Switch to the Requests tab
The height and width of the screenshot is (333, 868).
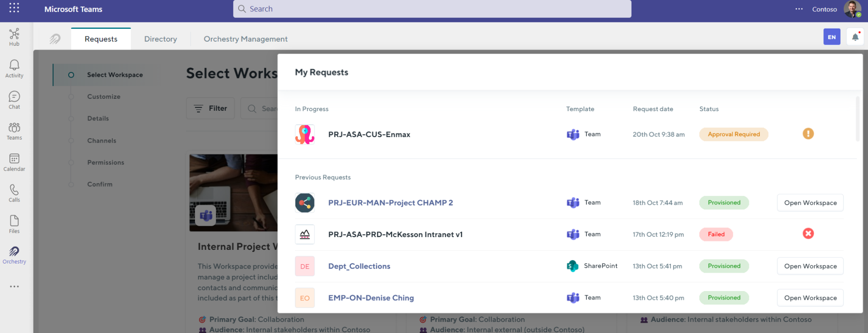(101, 39)
